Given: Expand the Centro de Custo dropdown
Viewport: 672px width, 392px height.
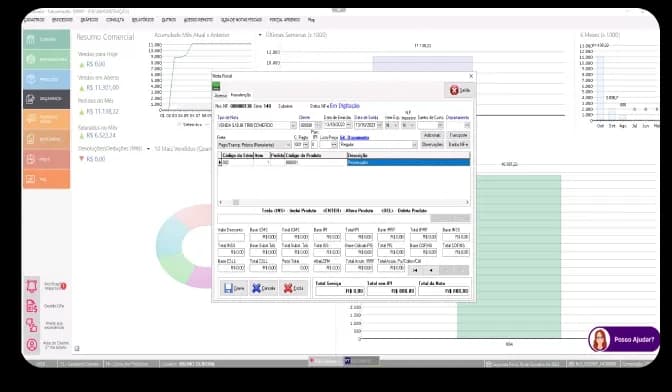Looking at the screenshot, I should pyautogui.click(x=441, y=125).
